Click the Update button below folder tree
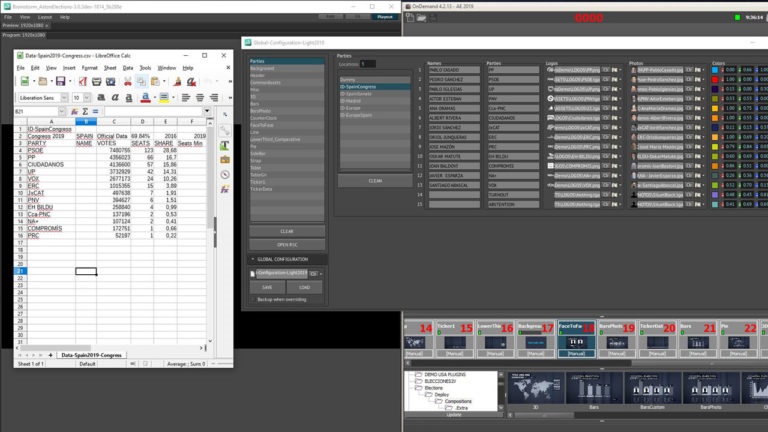This screenshot has height=432, width=768. [454, 415]
